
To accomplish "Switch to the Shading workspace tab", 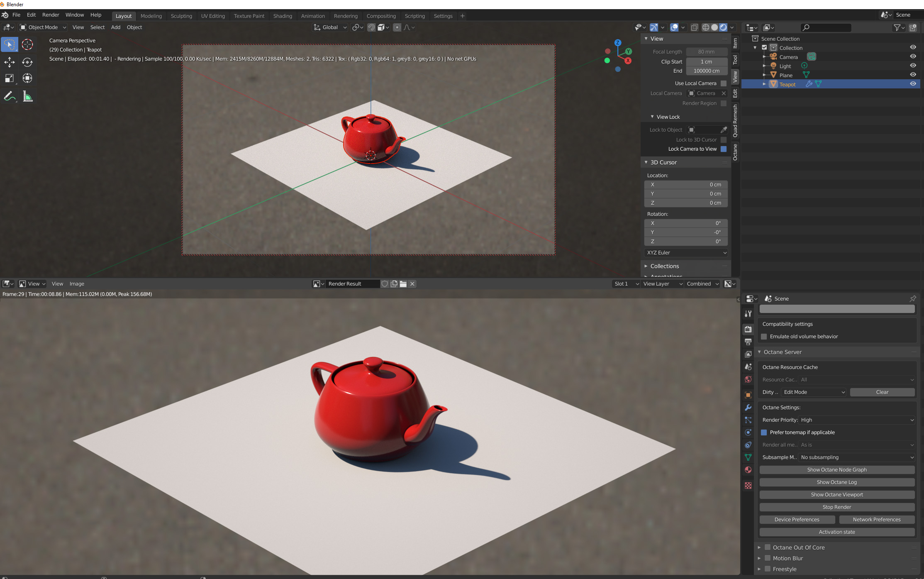I will pyautogui.click(x=283, y=16).
